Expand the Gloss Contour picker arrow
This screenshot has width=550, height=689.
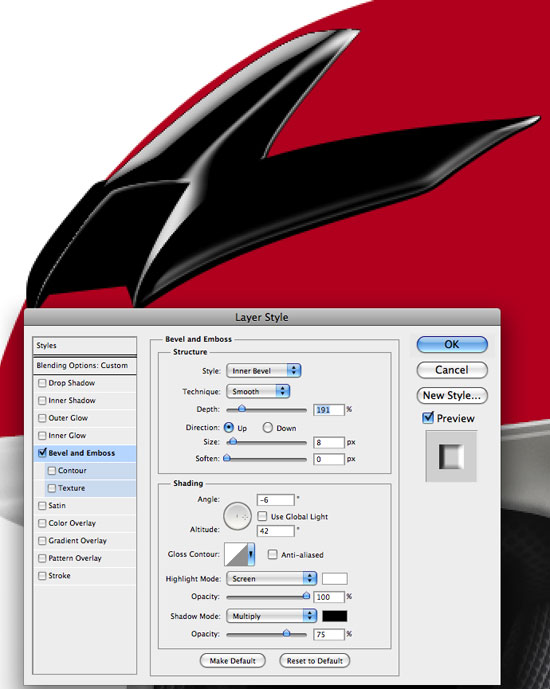(251, 554)
